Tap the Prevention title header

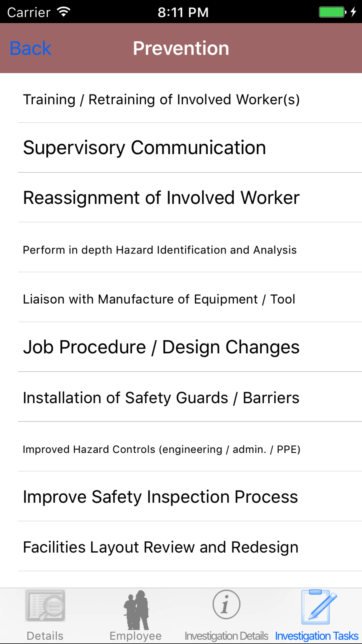(x=181, y=48)
